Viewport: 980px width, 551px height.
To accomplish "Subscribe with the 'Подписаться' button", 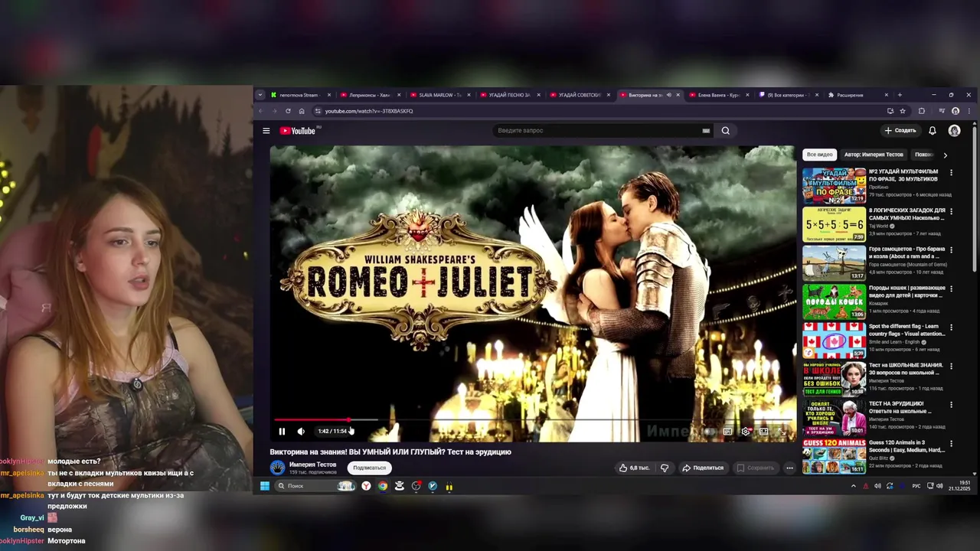I will coord(370,468).
